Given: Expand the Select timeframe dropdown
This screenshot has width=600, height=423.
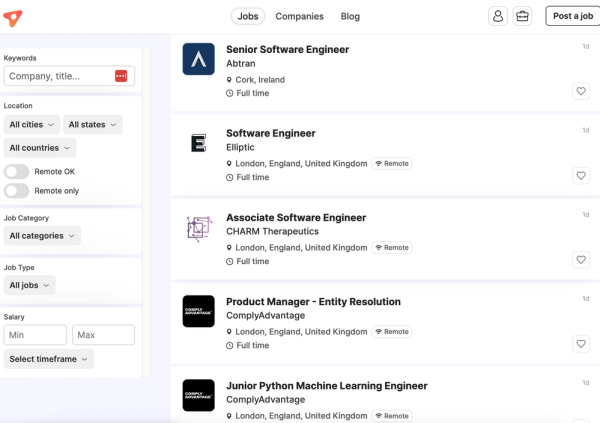Looking at the screenshot, I should point(48,359).
